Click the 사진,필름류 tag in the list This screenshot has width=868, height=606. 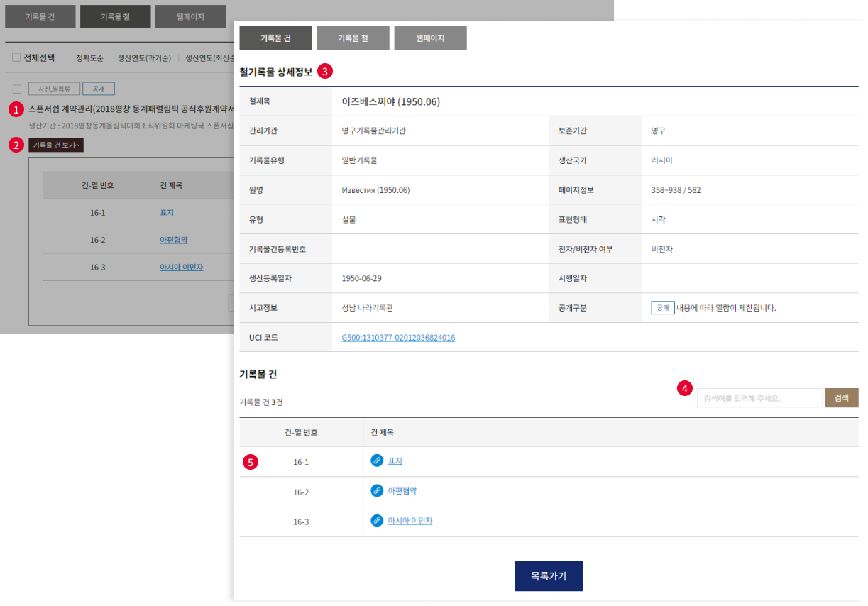(x=54, y=89)
